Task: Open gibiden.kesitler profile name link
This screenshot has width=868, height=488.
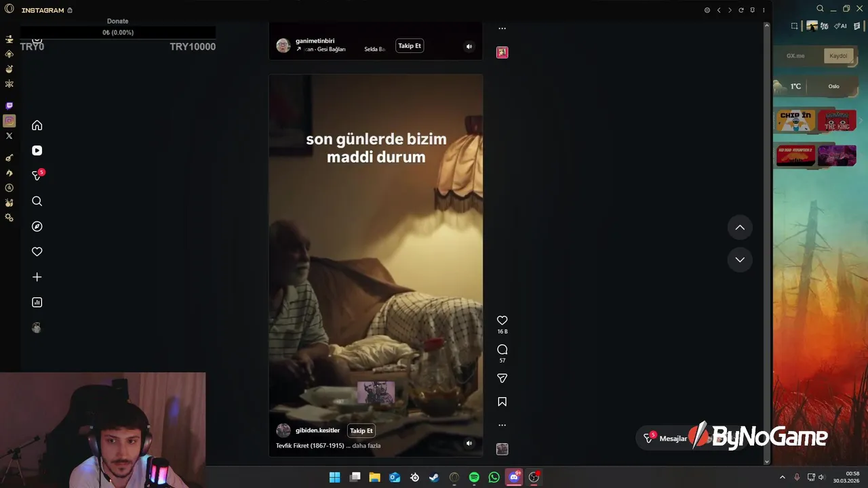Action: click(x=317, y=430)
